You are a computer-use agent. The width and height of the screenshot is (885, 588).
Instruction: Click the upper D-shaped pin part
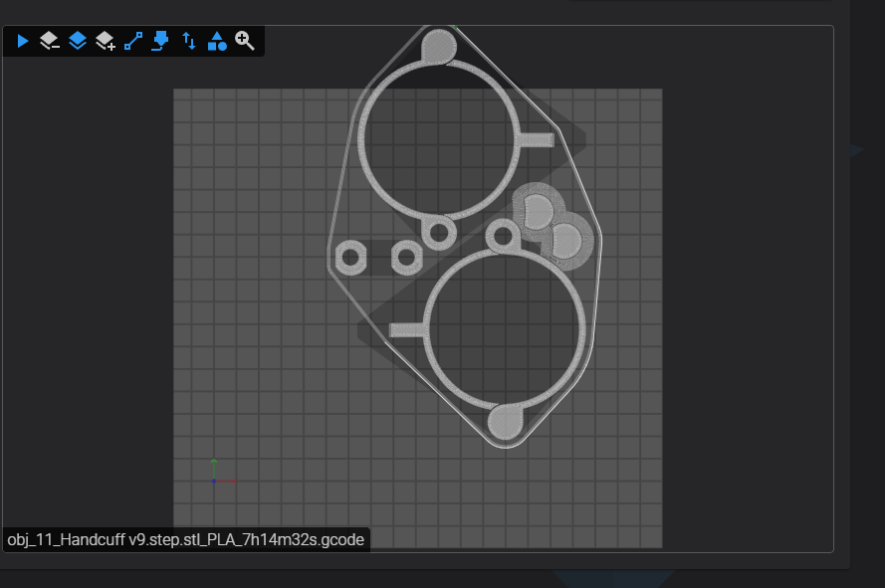pos(538,212)
